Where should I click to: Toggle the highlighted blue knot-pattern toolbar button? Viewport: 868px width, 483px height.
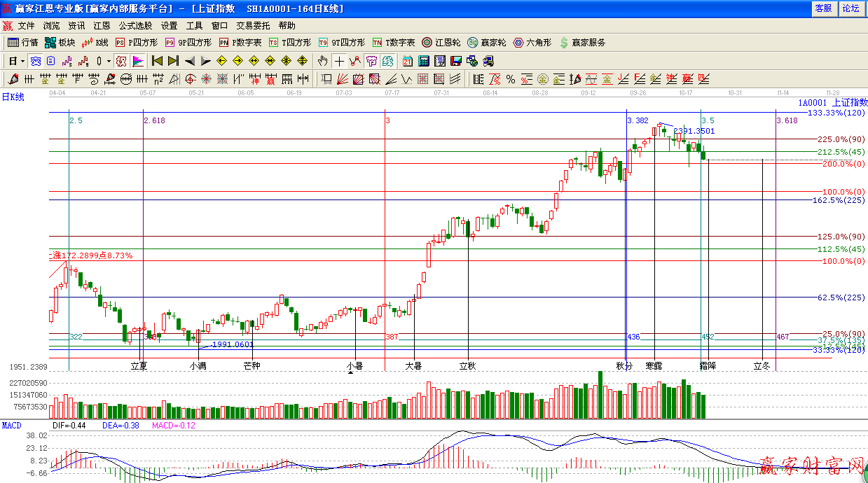[35, 61]
